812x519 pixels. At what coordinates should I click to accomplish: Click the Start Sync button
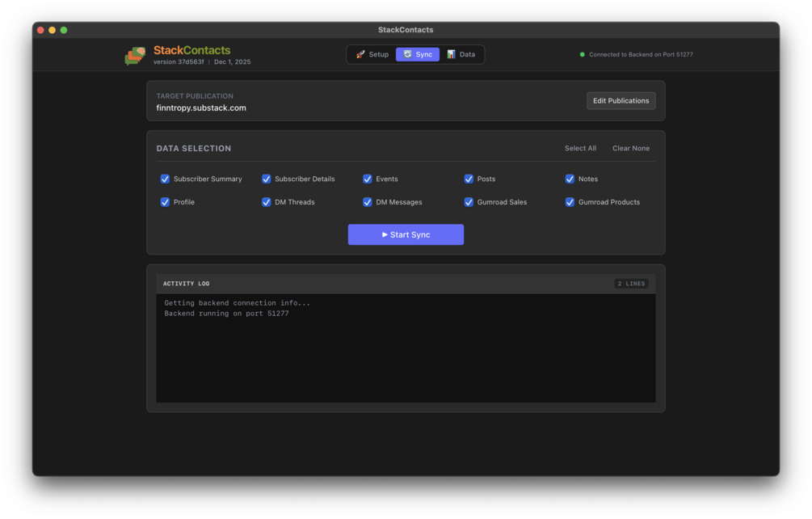(x=406, y=234)
